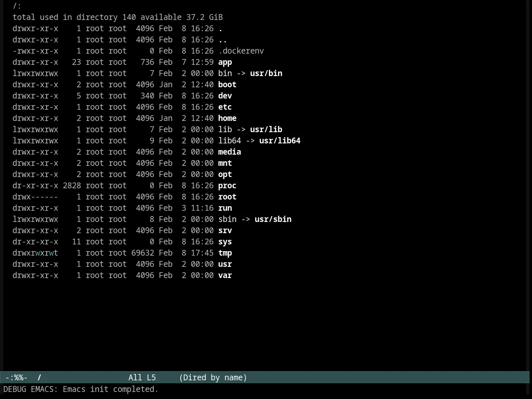Click the proc link count 2828
The height and width of the screenshot is (399, 532).
click(72, 186)
